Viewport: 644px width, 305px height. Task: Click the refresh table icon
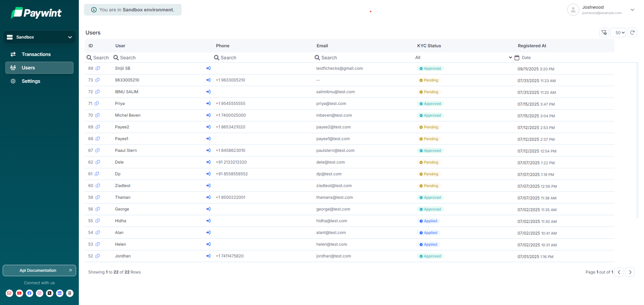[632, 33]
